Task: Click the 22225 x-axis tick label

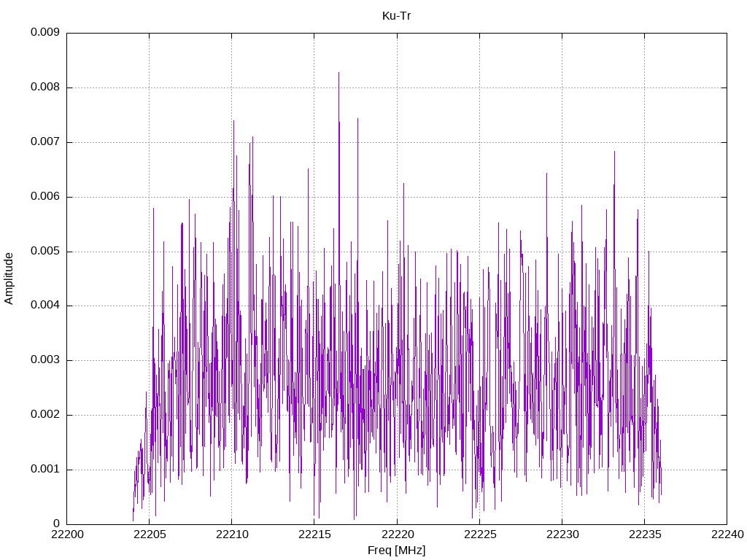Action: (x=480, y=534)
